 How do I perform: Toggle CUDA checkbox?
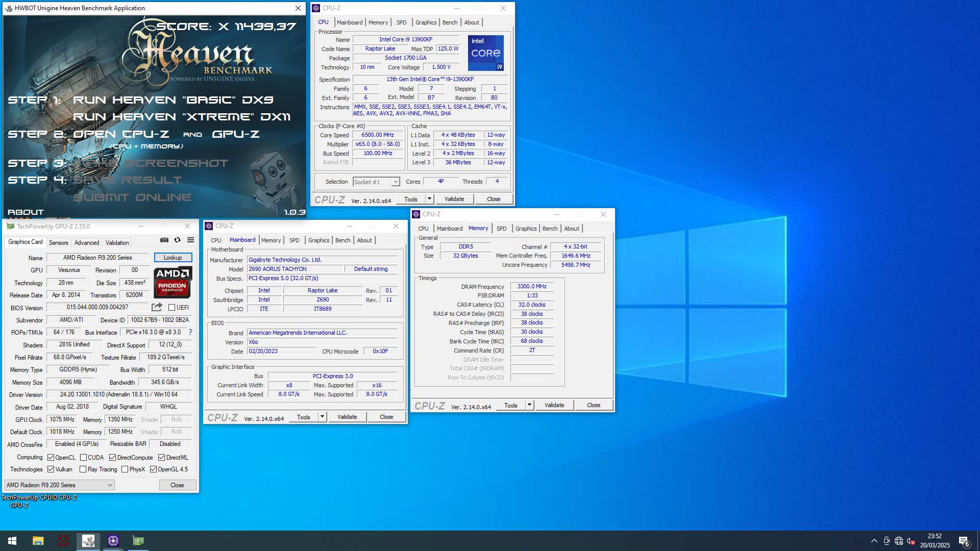(83, 458)
